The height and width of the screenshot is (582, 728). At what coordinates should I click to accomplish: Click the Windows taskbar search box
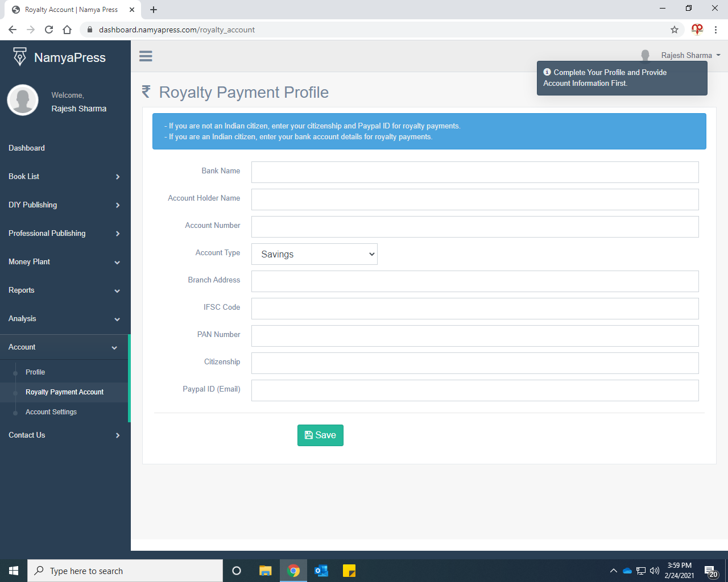(125, 571)
